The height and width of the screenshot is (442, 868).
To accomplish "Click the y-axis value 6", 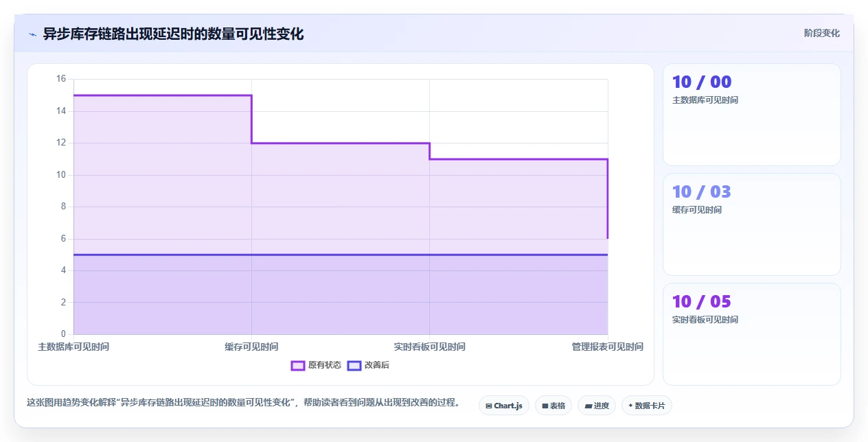I will [x=63, y=239].
